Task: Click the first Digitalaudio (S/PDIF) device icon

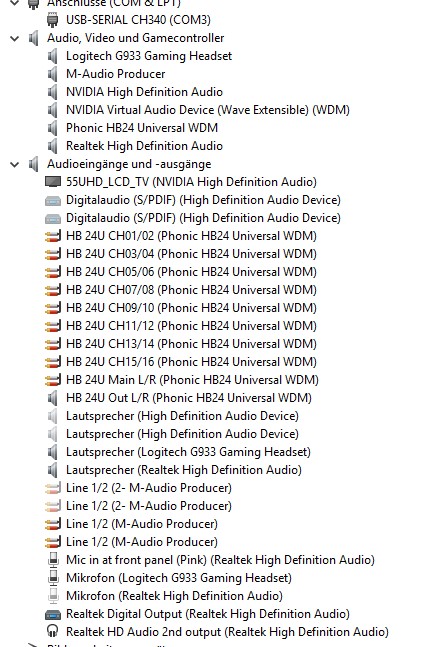Action: click(x=52, y=200)
